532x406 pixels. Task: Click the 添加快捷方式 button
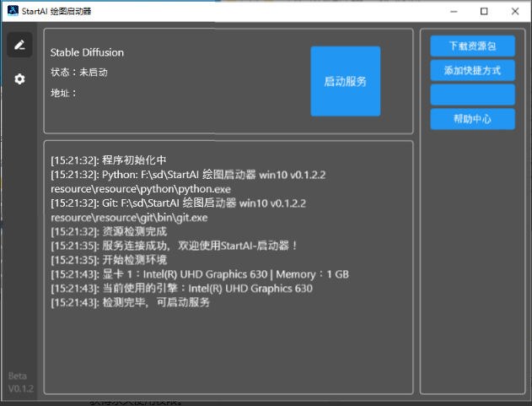point(473,70)
